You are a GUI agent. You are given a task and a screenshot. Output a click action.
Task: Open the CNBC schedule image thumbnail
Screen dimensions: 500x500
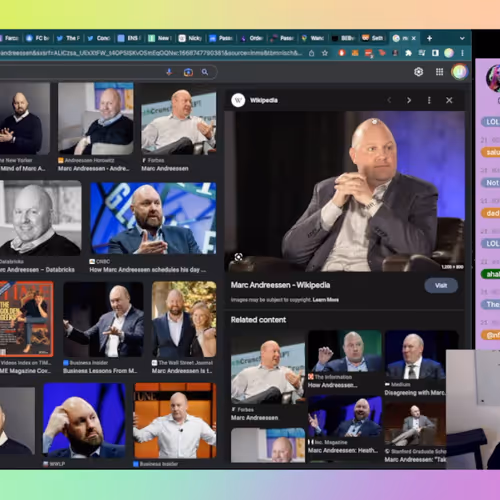click(153, 218)
